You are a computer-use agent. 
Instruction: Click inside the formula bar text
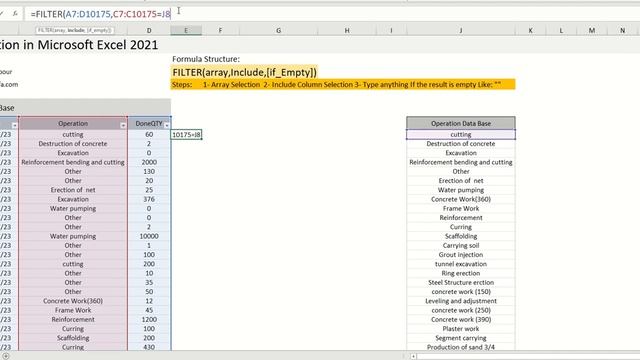pyautogui.click(x=100, y=14)
